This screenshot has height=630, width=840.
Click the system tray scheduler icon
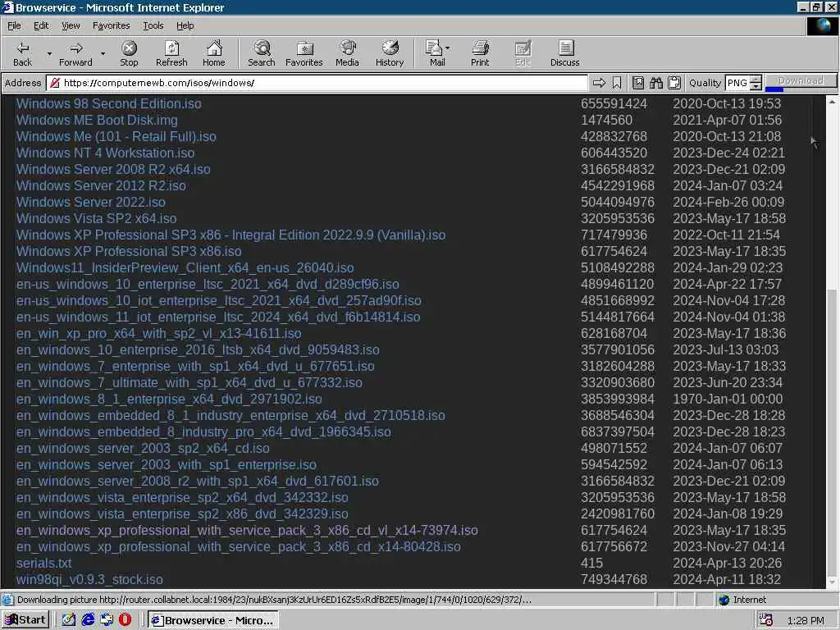click(766, 620)
